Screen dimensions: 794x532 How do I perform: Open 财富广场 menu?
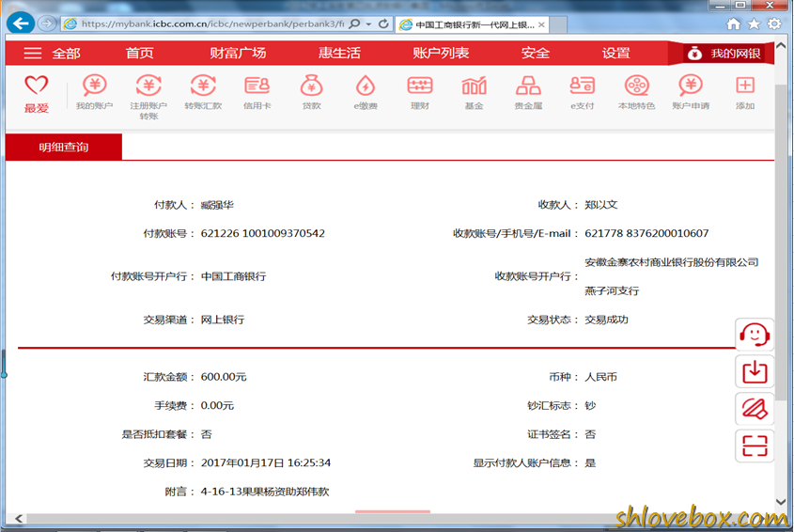click(238, 54)
